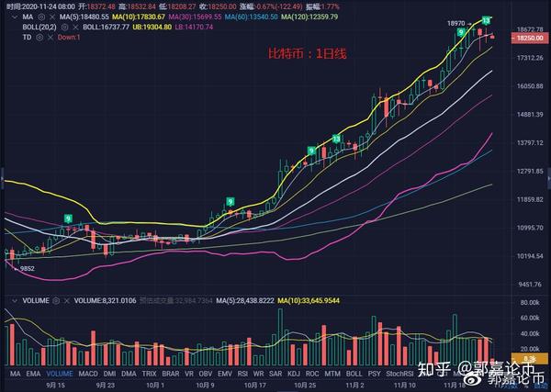Click the 9月 15 date axis label
The height and width of the screenshot is (392, 551).
(55, 386)
